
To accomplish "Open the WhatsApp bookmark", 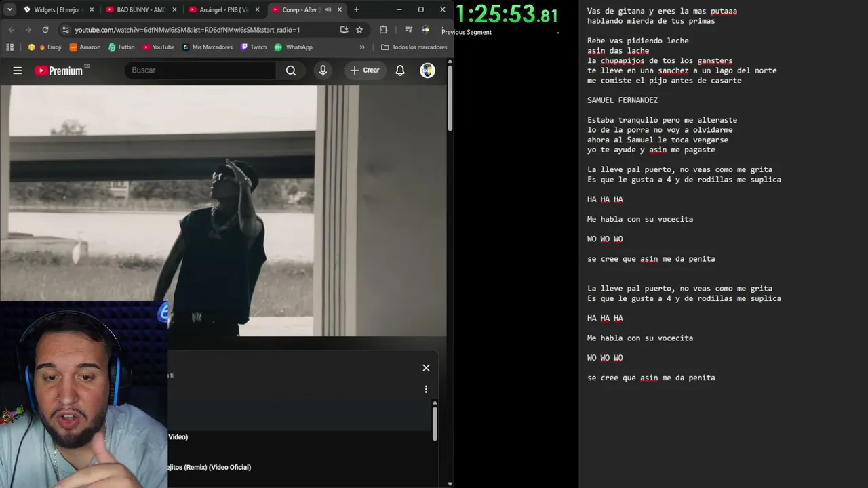I will (x=293, y=47).
